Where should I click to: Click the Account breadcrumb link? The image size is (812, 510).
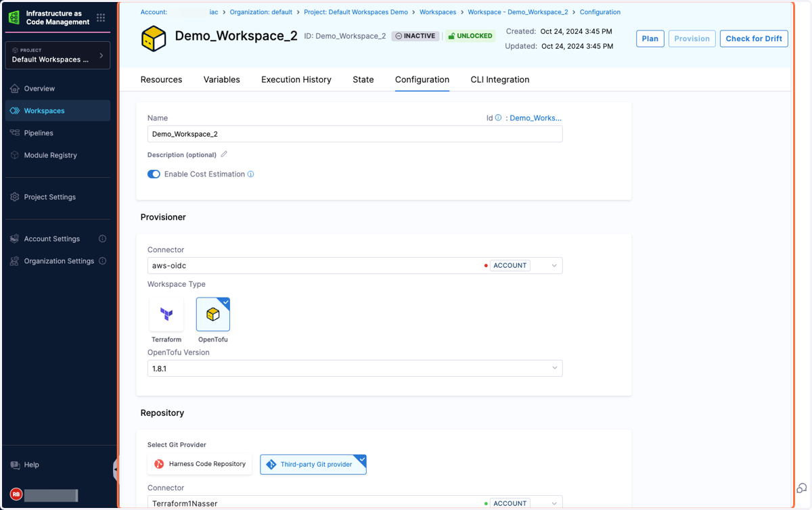coord(179,12)
